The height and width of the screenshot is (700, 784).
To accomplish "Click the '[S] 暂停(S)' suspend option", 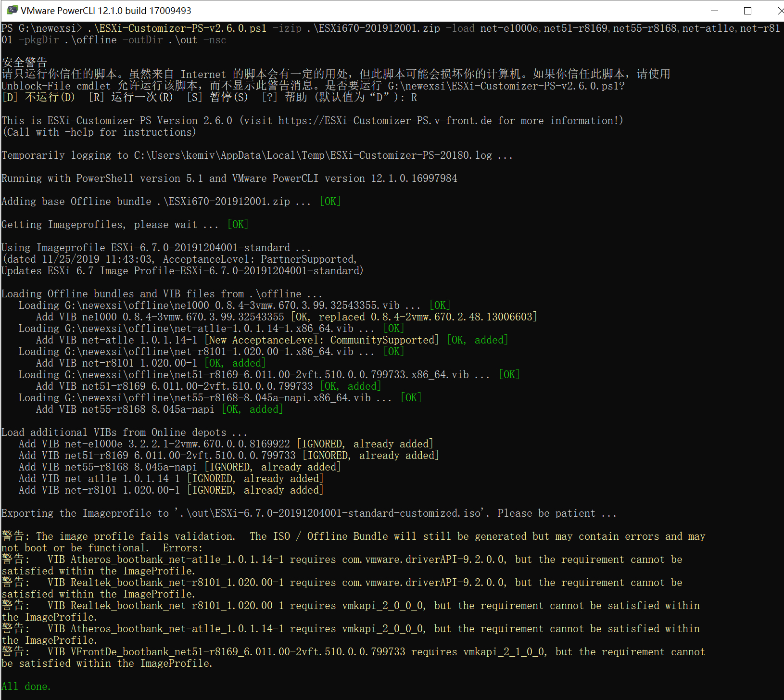I will click(217, 98).
